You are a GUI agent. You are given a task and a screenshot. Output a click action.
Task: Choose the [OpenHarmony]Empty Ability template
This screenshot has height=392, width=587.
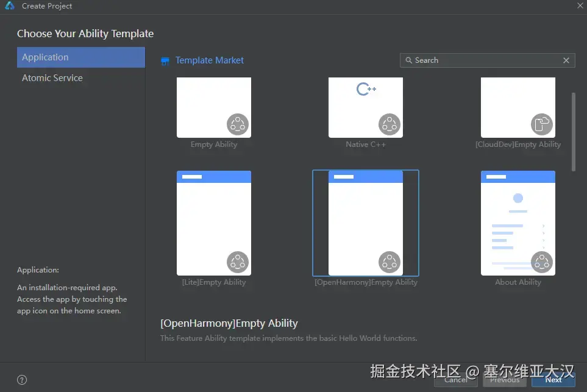pyautogui.click(x=366, y=223)
